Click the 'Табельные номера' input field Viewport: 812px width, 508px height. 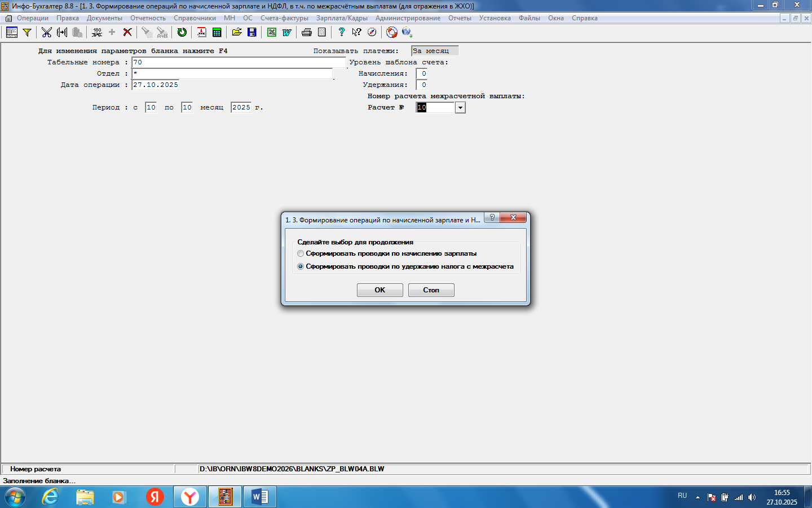tap(238, 62)
